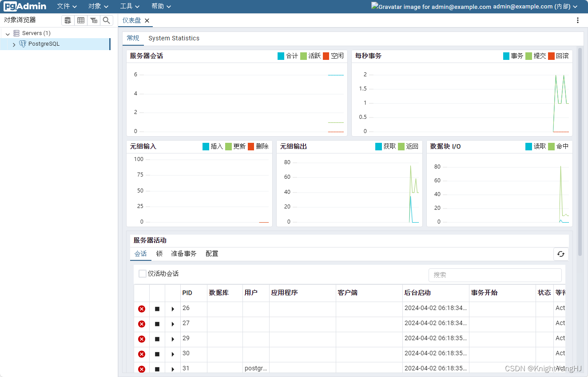Open the 帮助 menu

tap(161, 6)
